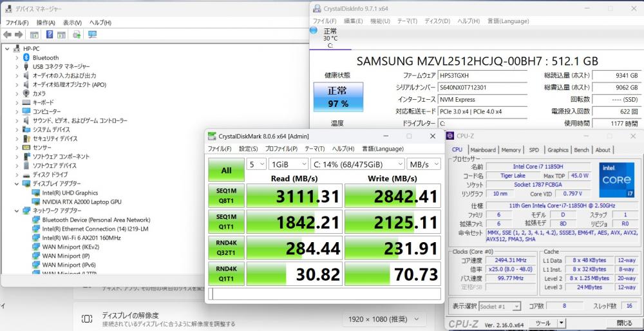
Task: Open the test count dropdown showing 5
Action: tap(256, 164)
